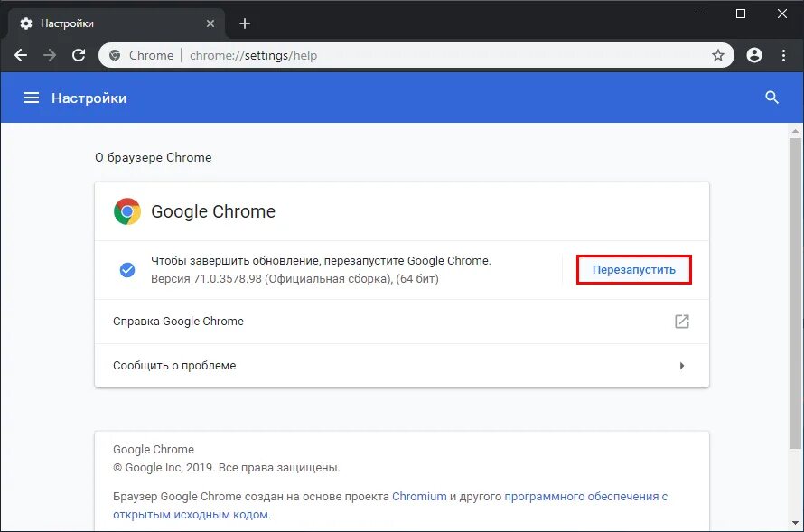The height and width of the screenshot is (532, 804).
Task: Close the Настройки tab
Action: tap(210, 23)
